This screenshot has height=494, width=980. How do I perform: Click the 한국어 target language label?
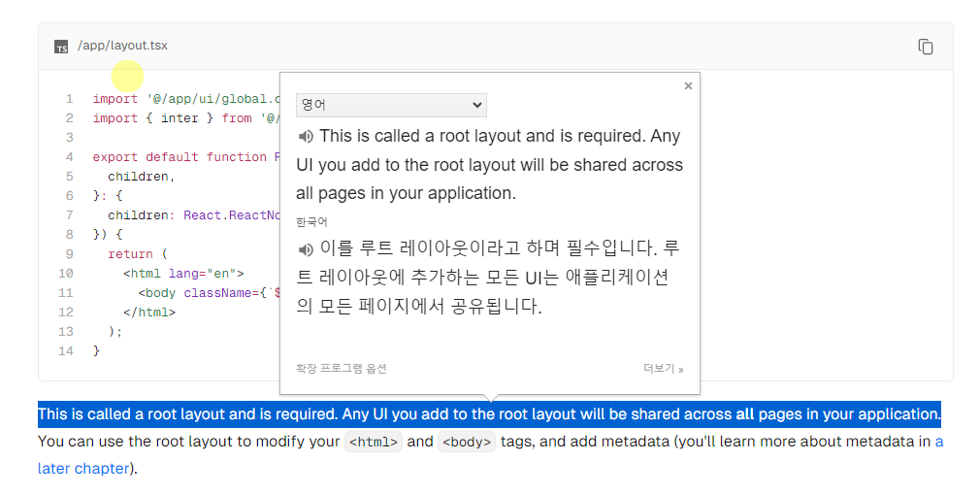[x=311, y=222]
